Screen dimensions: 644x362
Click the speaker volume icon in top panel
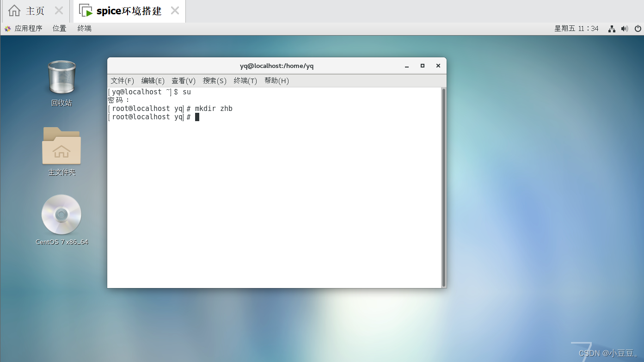pyautogui.click(x=625, y=28)
